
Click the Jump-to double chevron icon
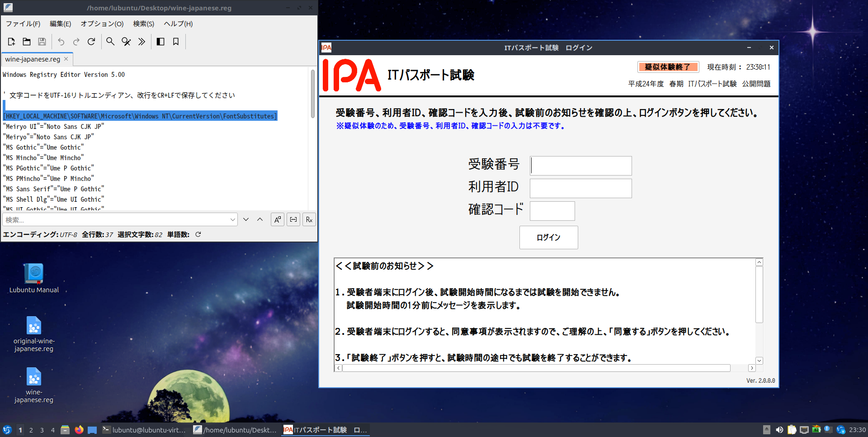click(x=142, y=42)
